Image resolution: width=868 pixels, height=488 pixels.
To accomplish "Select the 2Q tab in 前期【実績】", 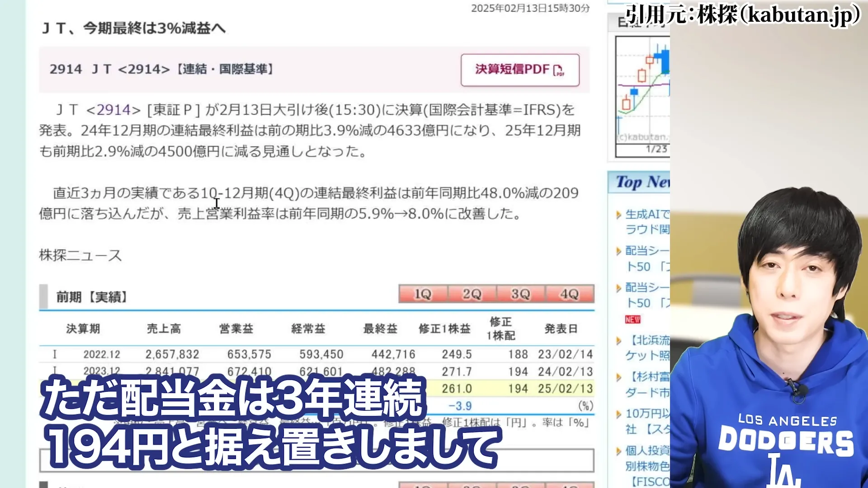I will click(472, 294).
